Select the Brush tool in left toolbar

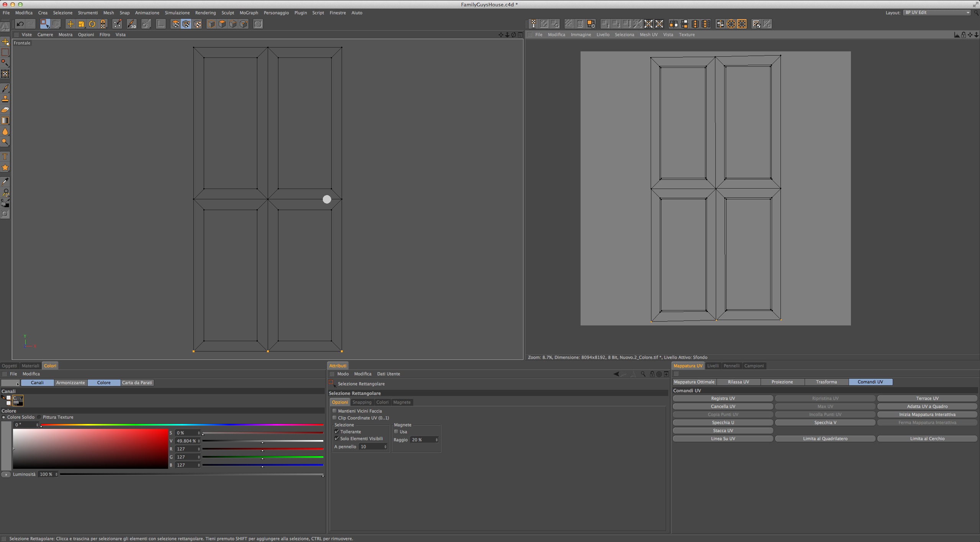[x=5, y=88]
